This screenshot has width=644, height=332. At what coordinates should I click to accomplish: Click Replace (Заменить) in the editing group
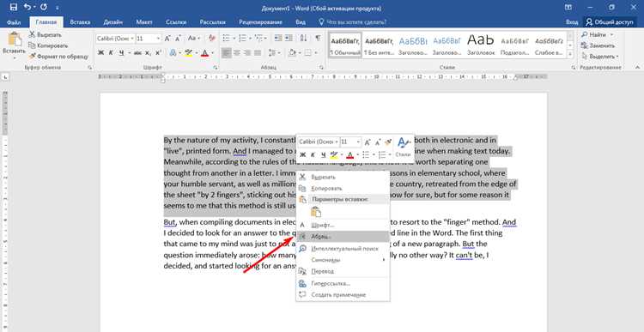[598, 45]
